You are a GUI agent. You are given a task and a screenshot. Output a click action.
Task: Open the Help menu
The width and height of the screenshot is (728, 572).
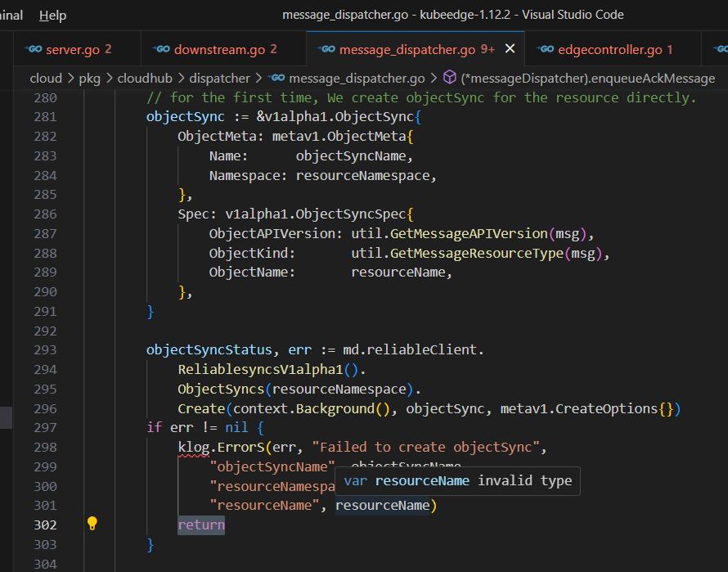tap(52, 15)
